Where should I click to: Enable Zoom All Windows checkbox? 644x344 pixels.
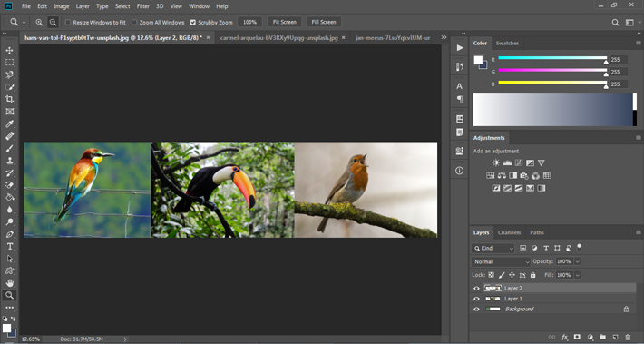click(134, 22)
